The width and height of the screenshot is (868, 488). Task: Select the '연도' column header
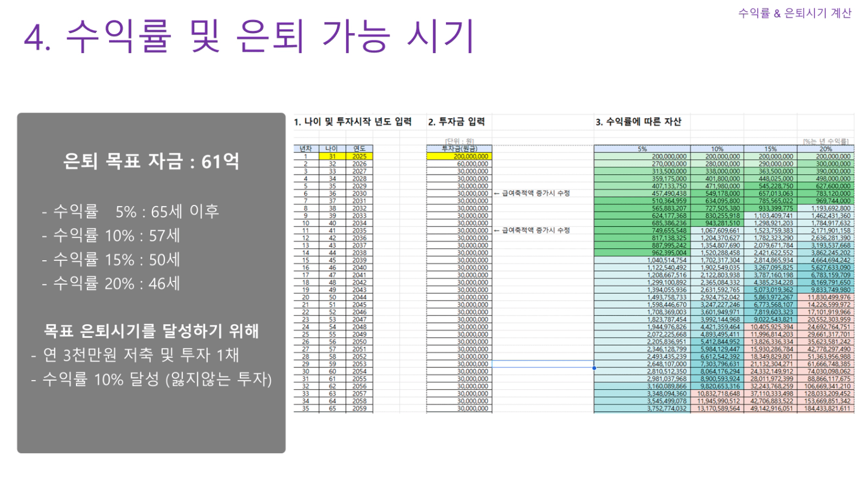pos(359,148)
